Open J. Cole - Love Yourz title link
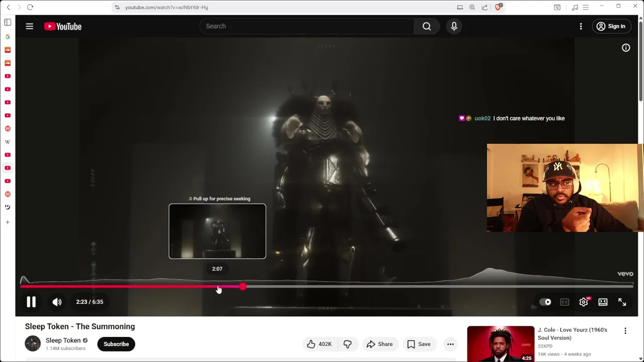644x362 pixels. click(x=573, y=334)
